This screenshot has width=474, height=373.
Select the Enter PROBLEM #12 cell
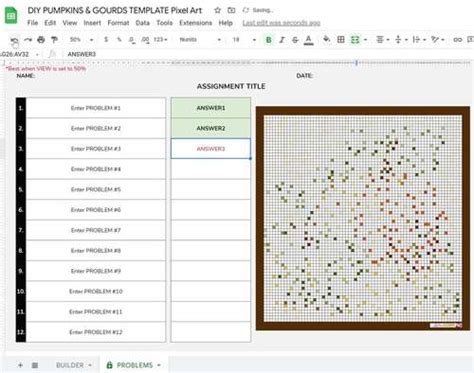[96, 332]
